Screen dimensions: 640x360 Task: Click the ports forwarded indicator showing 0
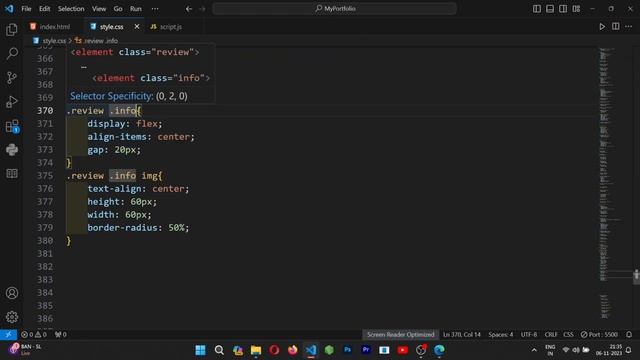(60, 335)
